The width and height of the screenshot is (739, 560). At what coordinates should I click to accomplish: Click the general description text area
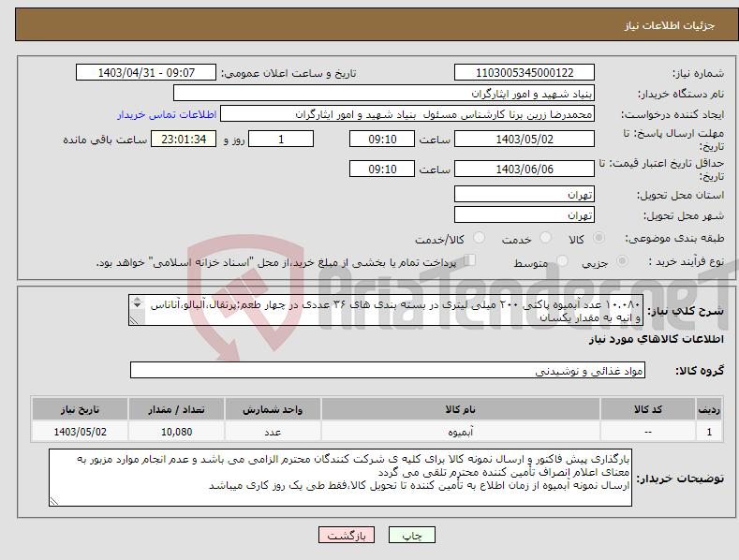tap(386, 310)
